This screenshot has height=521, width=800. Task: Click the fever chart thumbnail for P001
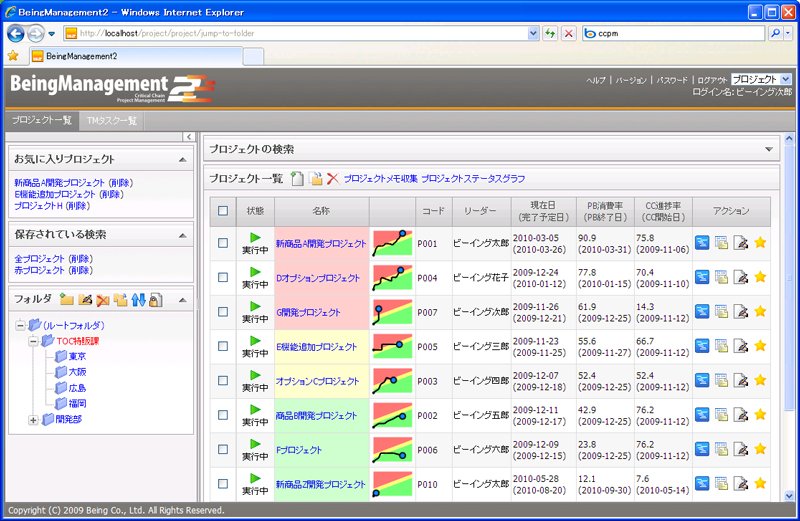pyautogui.click(x=392, y=243)
